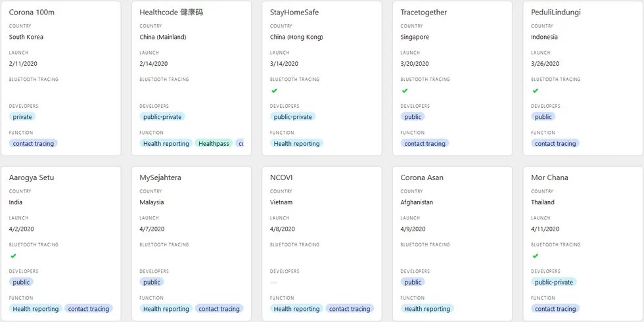Select the country Singapore
This screenshot has height=322, width=644.
(415, 37)
